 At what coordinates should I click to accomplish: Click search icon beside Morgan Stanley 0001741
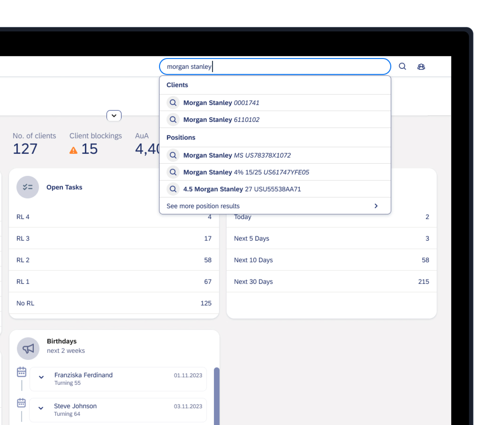[x=173, y=103]
